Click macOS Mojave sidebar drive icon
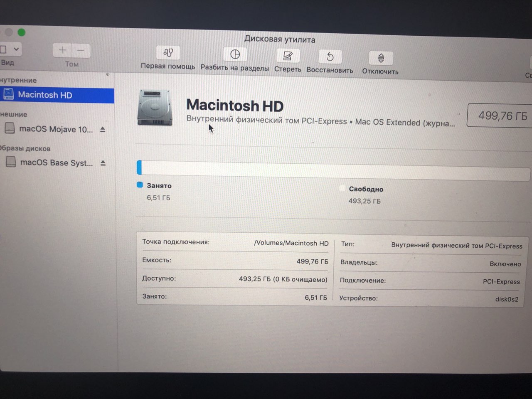This screenshot has height=399, width=532. [x=10, y=128]
